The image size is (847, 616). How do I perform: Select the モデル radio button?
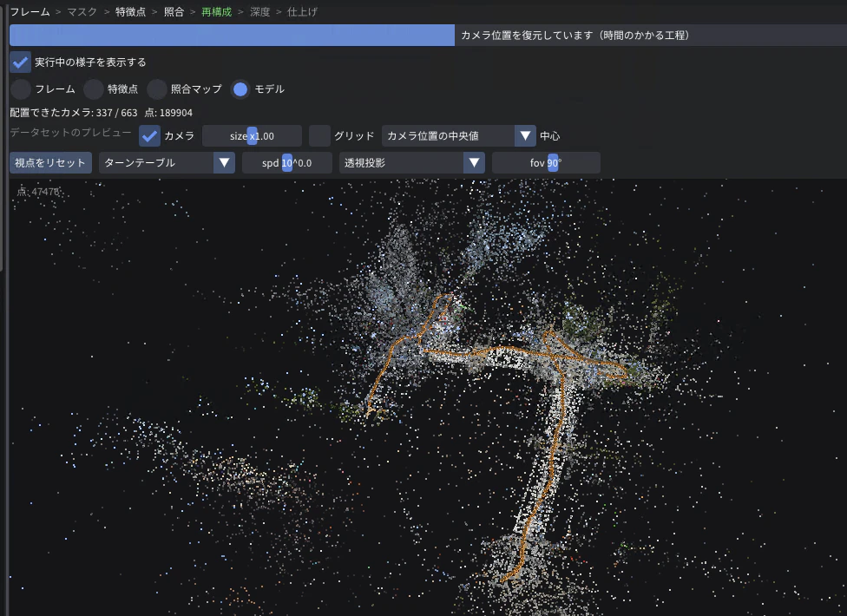(x=240, y=89)
